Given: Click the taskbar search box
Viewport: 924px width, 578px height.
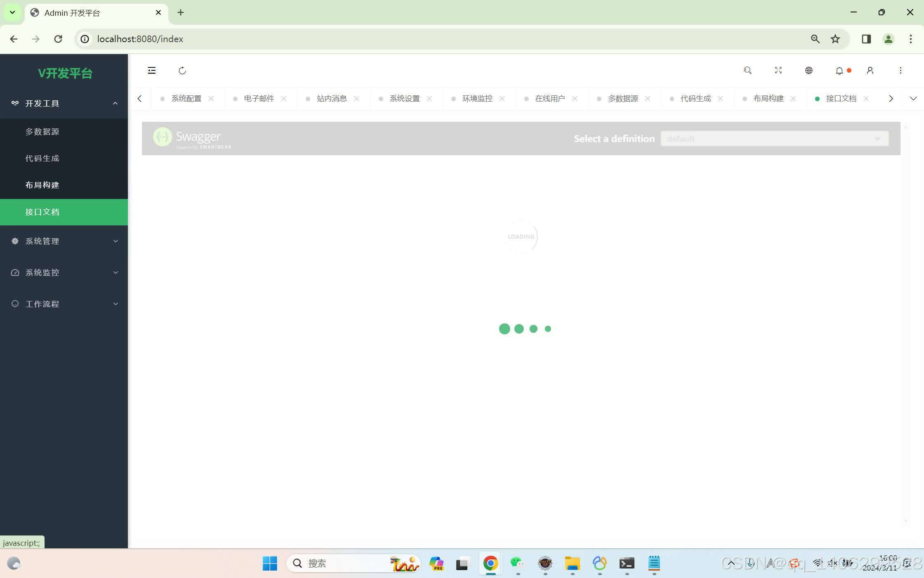Looking at the screenshot, I should coord(354,563).
